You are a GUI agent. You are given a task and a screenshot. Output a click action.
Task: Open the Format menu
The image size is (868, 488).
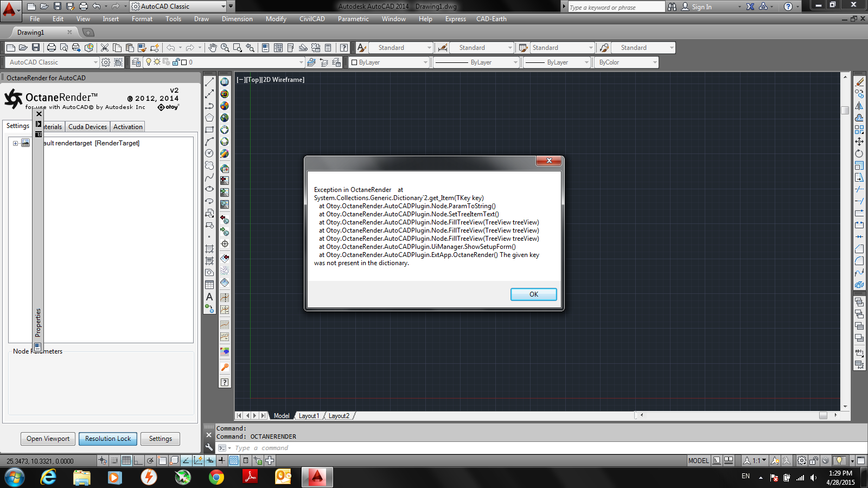point(142,19)
